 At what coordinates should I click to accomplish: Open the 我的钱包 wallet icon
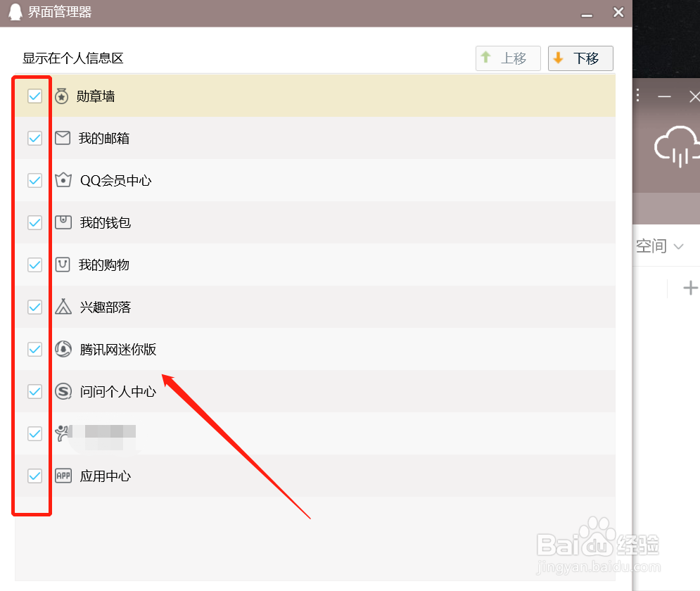tap(63, 222)
